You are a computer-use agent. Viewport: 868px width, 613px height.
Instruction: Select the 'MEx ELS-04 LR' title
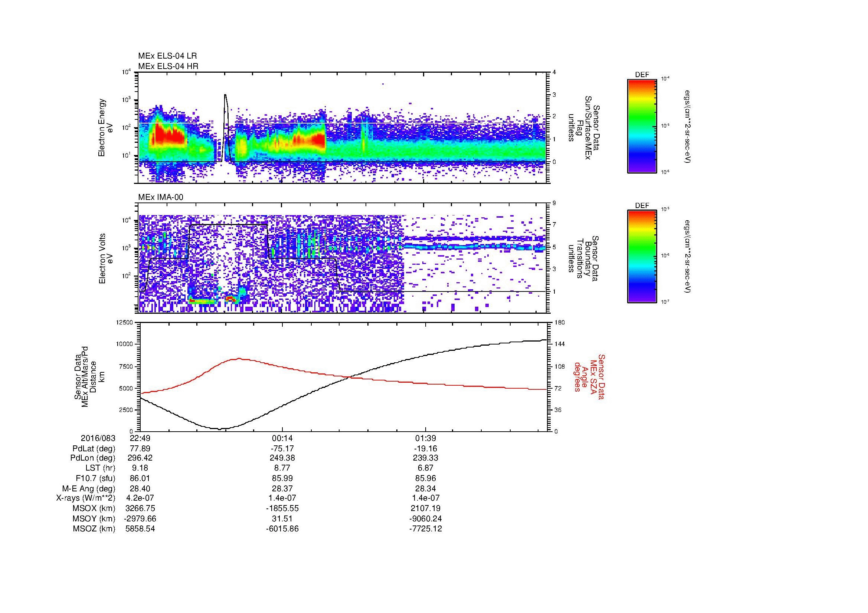point(167,56)
